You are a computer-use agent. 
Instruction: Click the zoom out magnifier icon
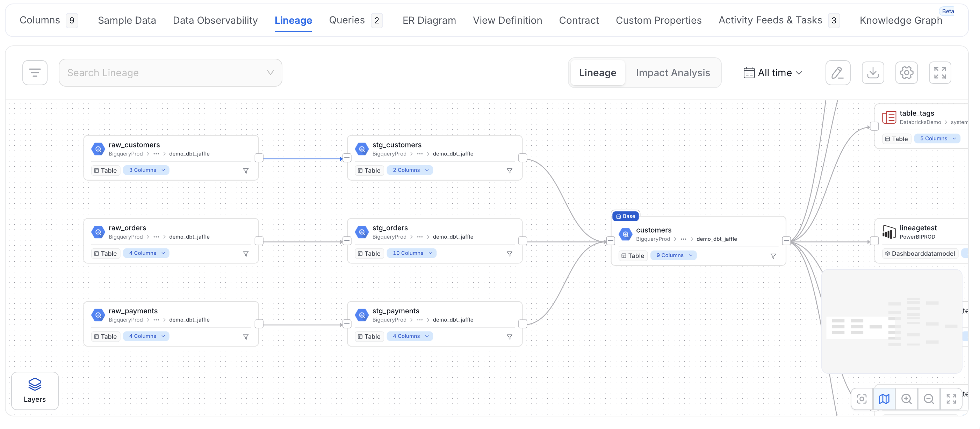pos(929,399)
